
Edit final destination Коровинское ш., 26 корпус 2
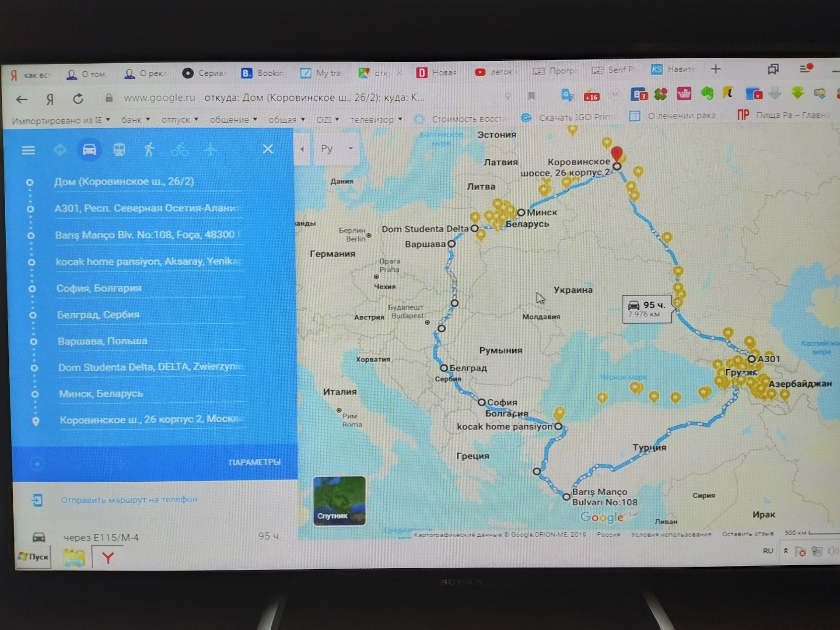pyautogui.click(x=153, y=420)
